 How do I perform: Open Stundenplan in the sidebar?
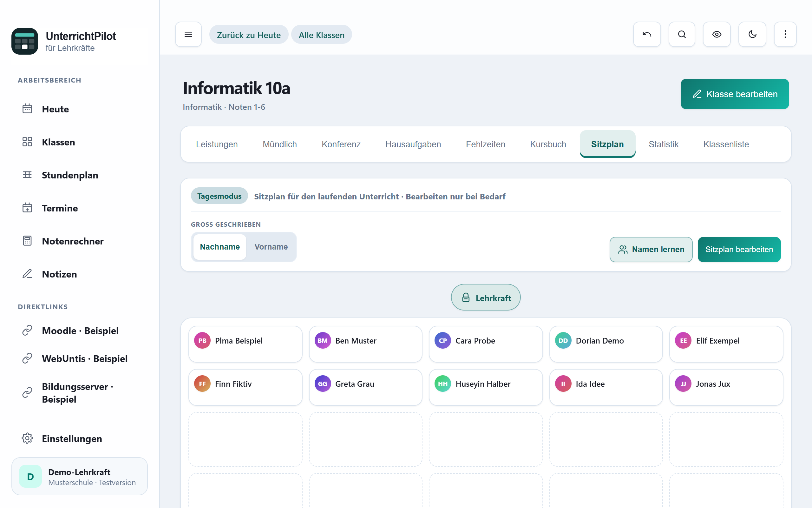(x=80, y=175)
